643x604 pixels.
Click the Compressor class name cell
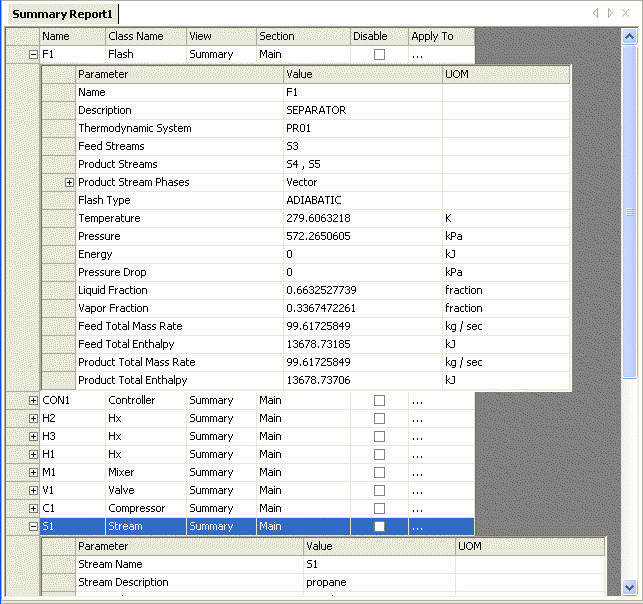click(146, 509)
